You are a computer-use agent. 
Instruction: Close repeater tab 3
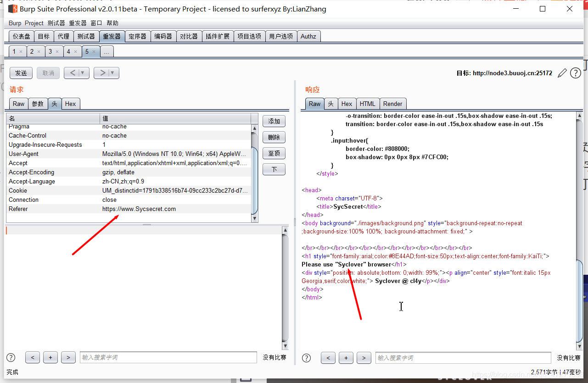pos(57,52)
